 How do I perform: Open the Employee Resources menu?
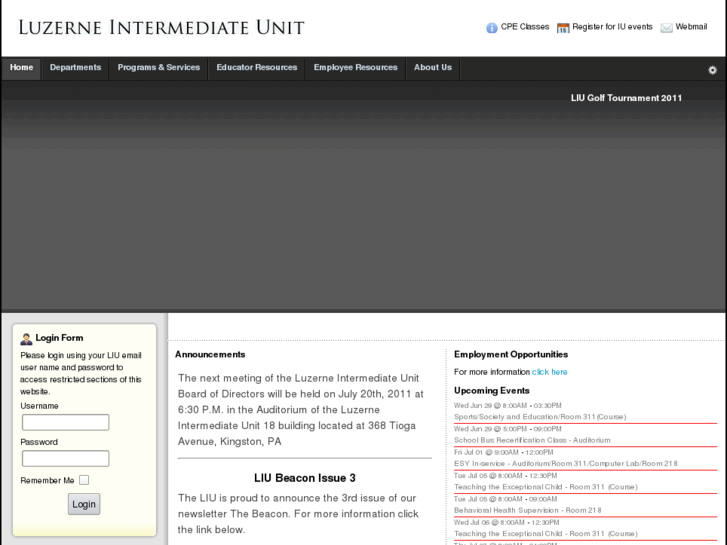coord(355,68)
